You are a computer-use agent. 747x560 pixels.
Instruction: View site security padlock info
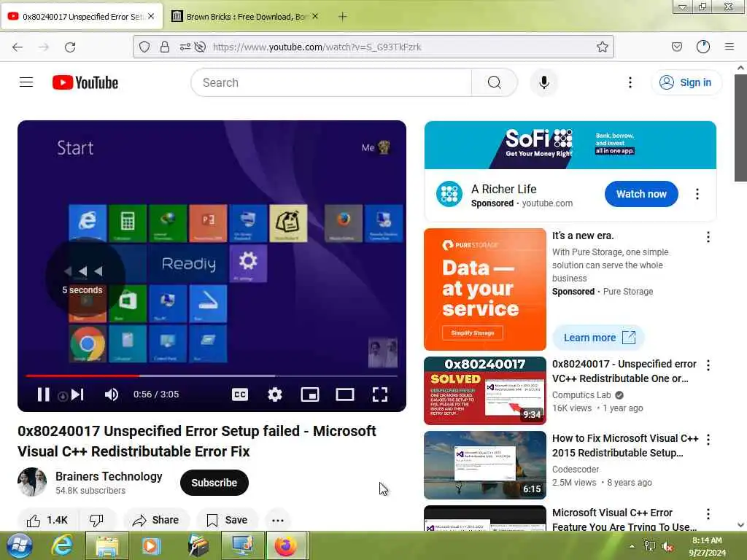(164, 47)
